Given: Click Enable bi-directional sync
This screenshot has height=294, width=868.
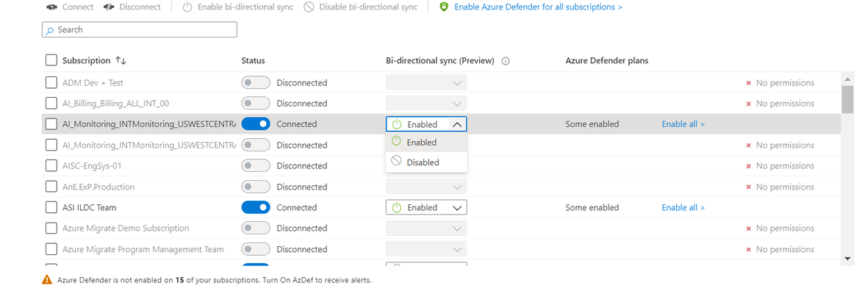Looking at the screenshot, I should click(238, 7).
